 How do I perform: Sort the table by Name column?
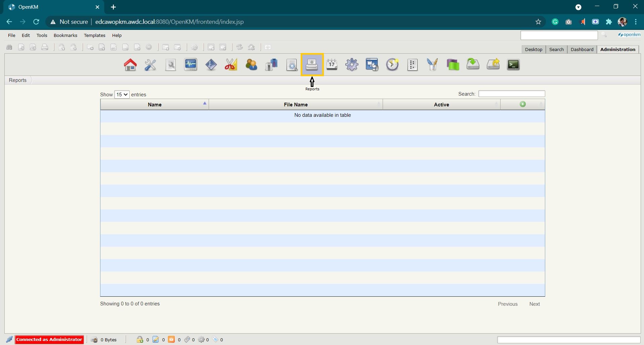pyautogui.click(x=155, y=105)
